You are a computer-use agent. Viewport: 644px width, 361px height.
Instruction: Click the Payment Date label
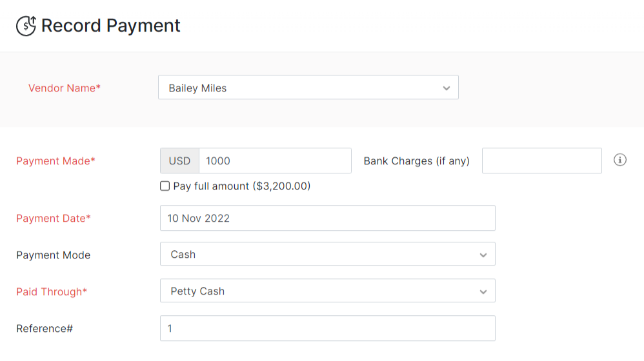point(54,218)
